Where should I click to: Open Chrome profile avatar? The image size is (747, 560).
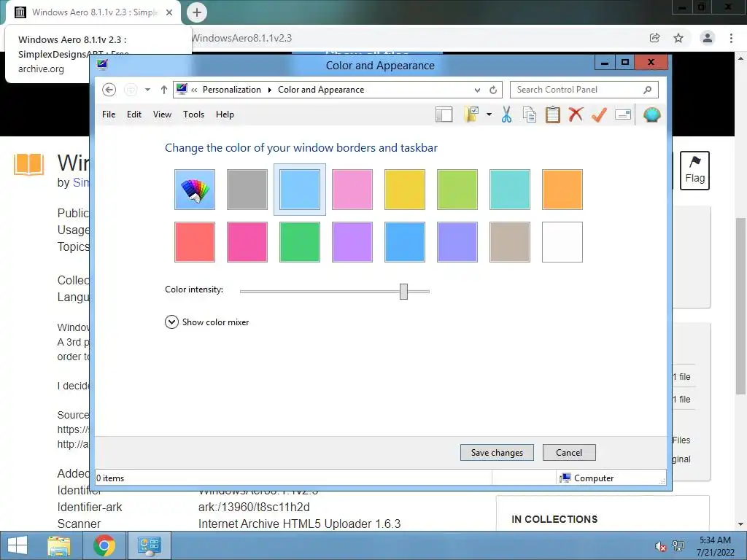[708, 38]
